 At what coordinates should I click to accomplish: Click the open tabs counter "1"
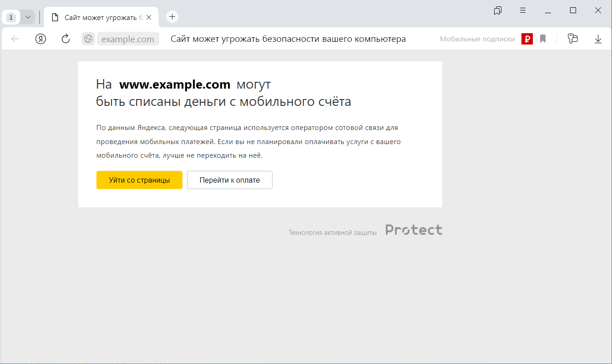[x=11, y=17]
